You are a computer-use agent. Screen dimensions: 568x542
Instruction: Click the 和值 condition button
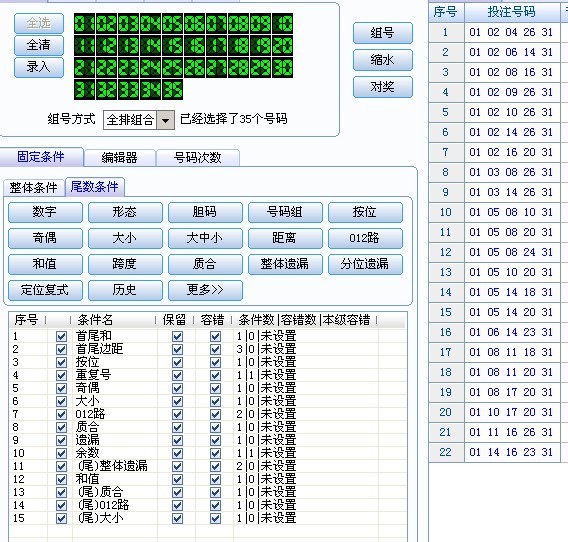pos(45,264)
